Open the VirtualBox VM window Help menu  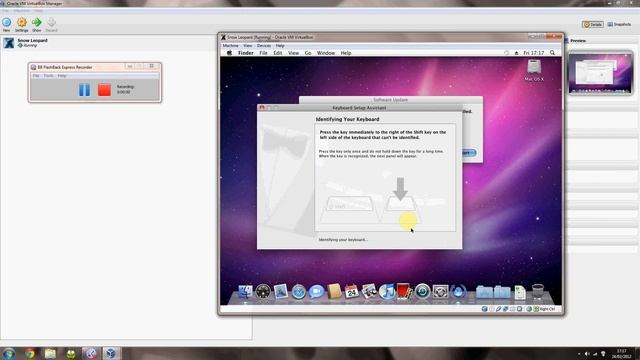[280, 46]
